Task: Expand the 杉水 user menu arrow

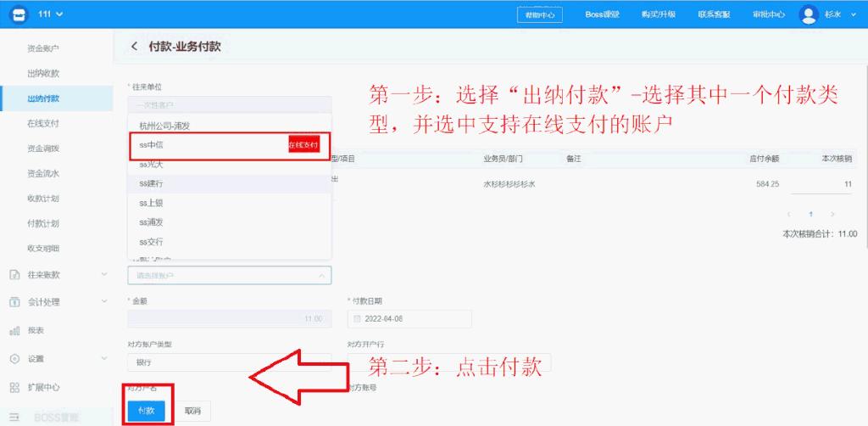Action: (853, 15)
